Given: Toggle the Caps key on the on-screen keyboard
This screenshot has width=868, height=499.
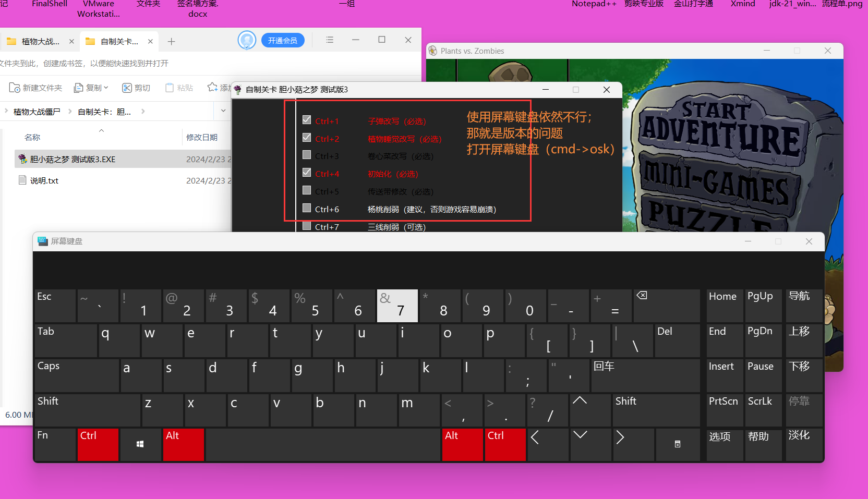Looking at the screenshot, I should [77, 375].
